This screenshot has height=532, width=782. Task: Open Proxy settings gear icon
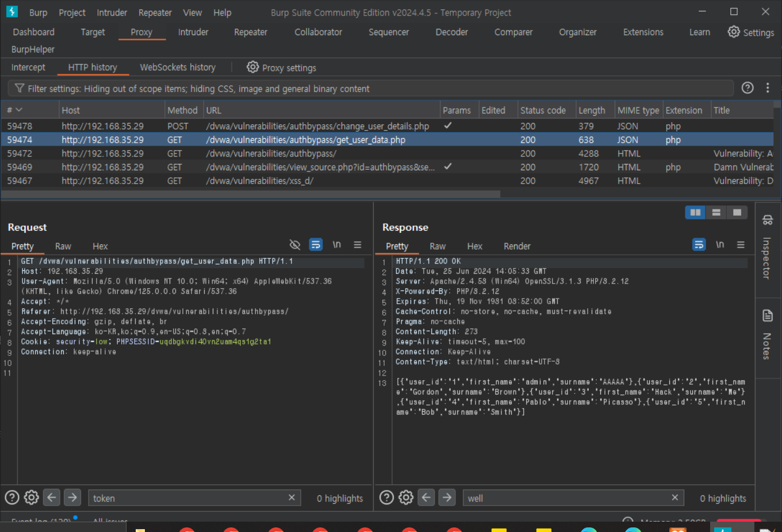pyautogui.click(x=252, y=67)
